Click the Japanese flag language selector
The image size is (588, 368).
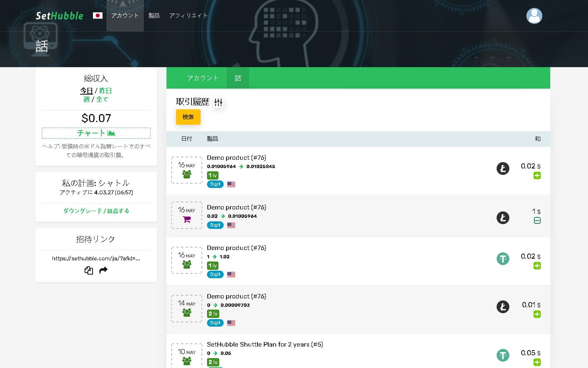[97, 15]
